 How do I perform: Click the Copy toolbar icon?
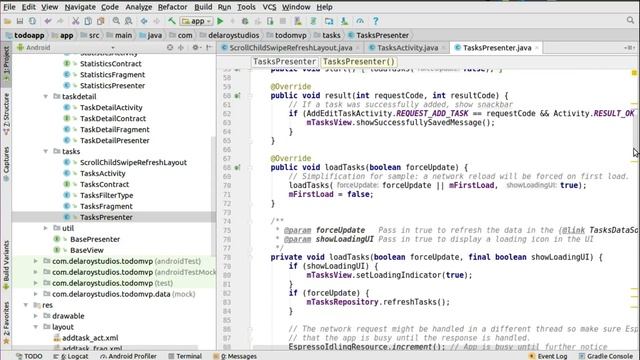coord(88,21)
